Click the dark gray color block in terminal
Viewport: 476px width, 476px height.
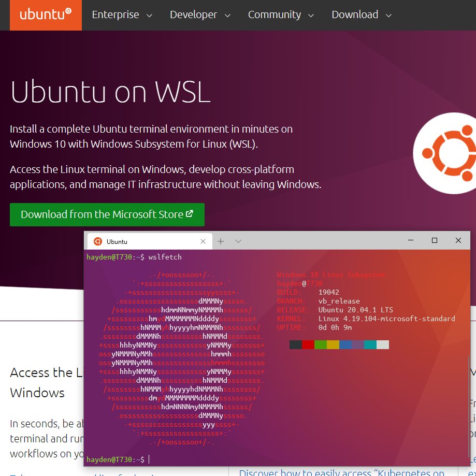(295, 344)
